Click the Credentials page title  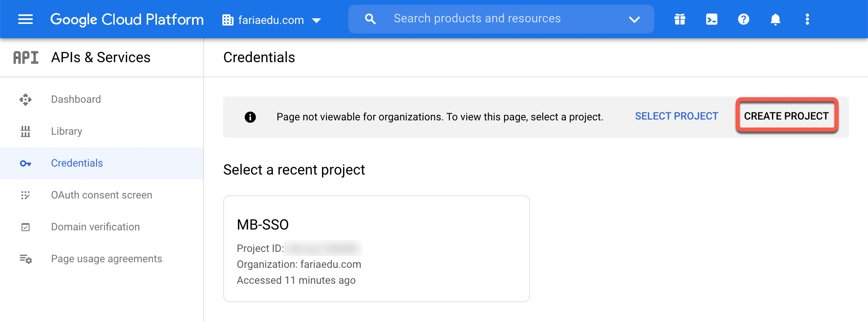[259, 57]
